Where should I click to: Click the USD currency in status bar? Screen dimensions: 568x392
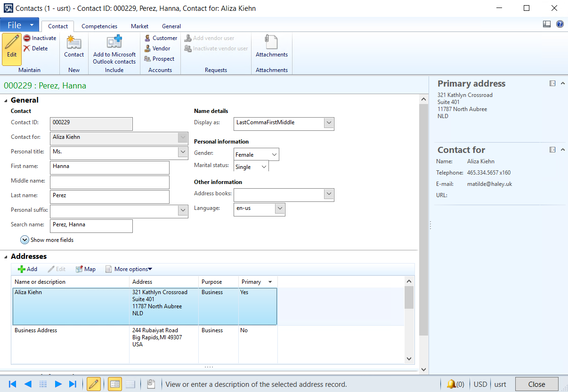point(480,384)
